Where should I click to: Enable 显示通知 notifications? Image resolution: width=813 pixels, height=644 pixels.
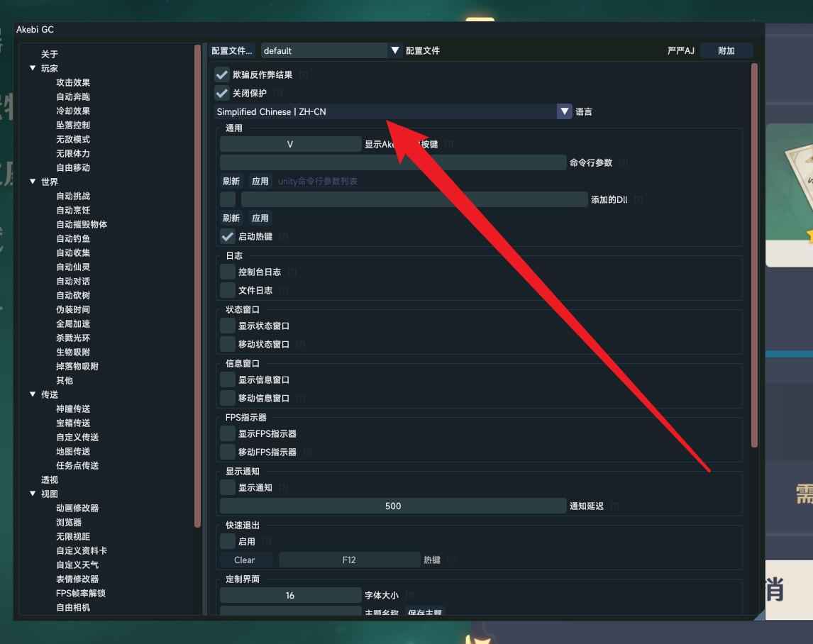(x=228, y=487)
